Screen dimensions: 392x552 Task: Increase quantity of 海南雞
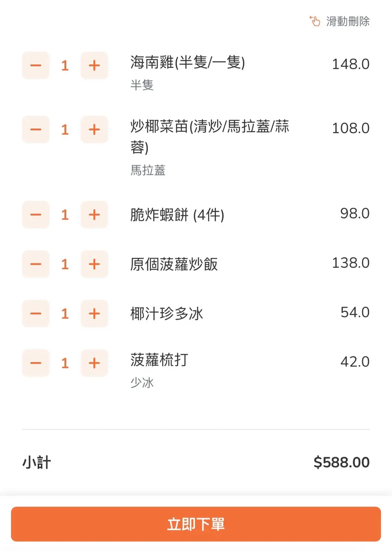pyautogui.click(x=94, y=65)
